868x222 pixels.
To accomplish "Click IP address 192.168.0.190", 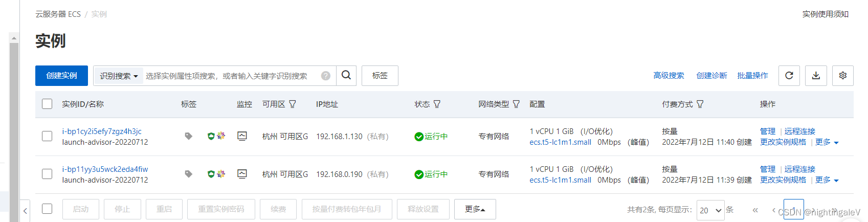I will [x=339, y=174].
